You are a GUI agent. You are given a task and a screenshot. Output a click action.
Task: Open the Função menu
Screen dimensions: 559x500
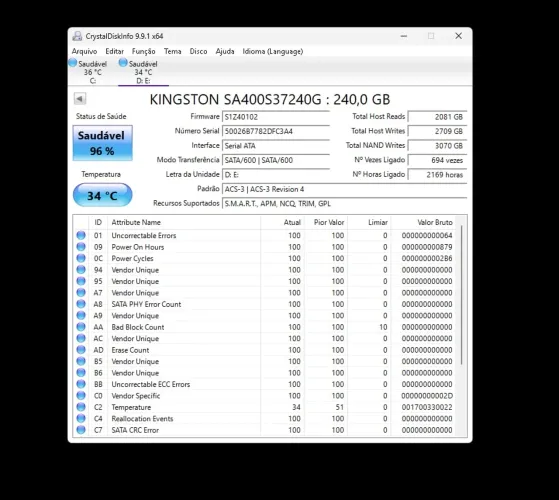pyautogui.click(x=143, y=51)
